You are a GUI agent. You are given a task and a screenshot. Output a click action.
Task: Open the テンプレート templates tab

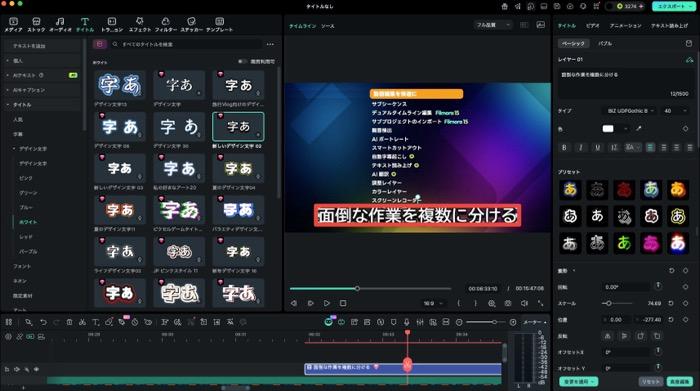click(219, 25)
